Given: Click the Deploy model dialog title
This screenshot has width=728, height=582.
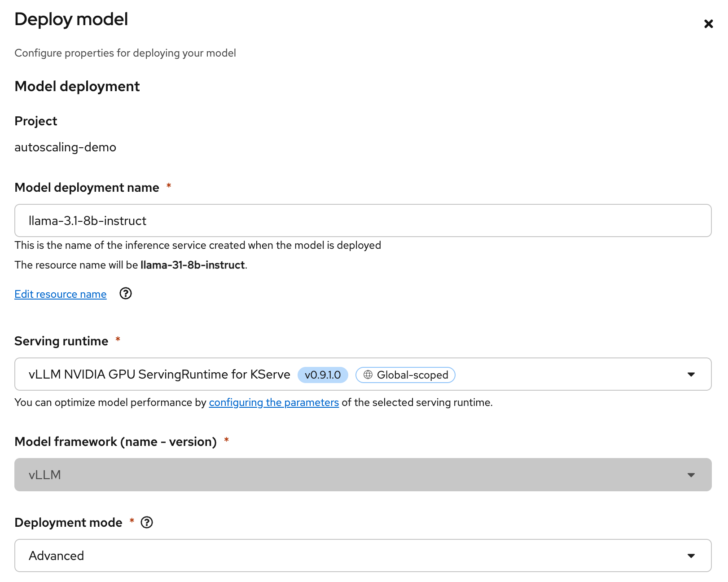Looking at the screenshot, I should (71, 19).
